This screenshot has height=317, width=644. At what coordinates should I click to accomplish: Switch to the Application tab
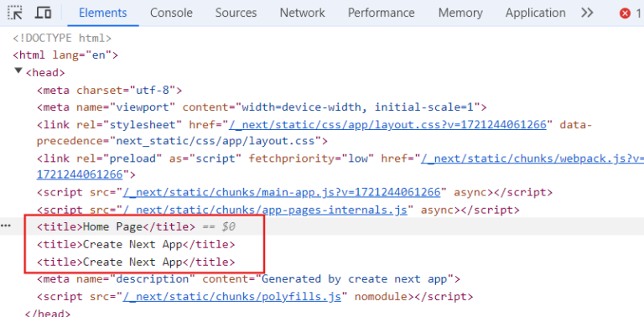click(536, 13)
